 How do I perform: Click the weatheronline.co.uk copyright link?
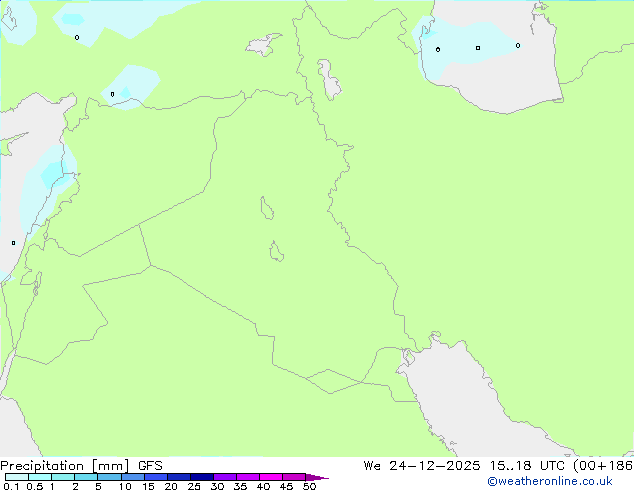coord(550,481)
